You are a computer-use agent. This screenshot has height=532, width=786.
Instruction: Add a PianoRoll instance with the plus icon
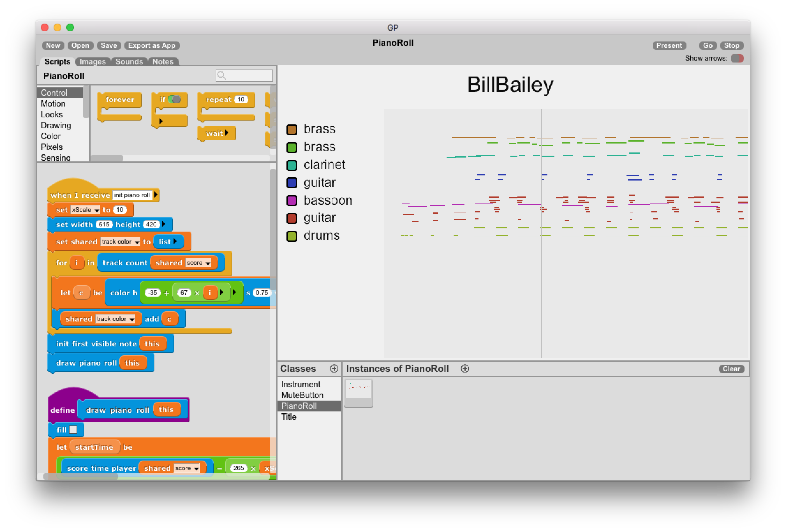click(465, 368)
